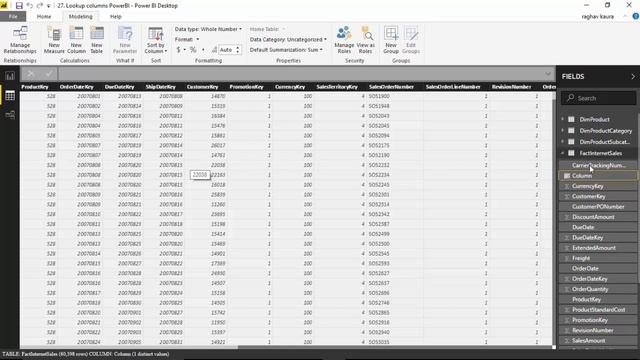Image resolution: width=640 pixels, height=360 pixels.
Task: Select ExtendedAmount field
Action: tap(598, 248)
